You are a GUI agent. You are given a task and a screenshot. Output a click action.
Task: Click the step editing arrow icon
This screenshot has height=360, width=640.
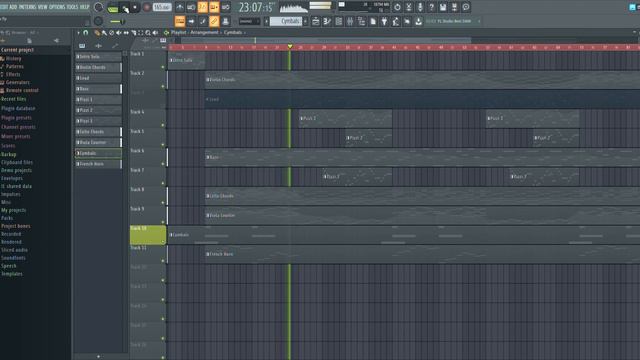(x=191, y=21)
